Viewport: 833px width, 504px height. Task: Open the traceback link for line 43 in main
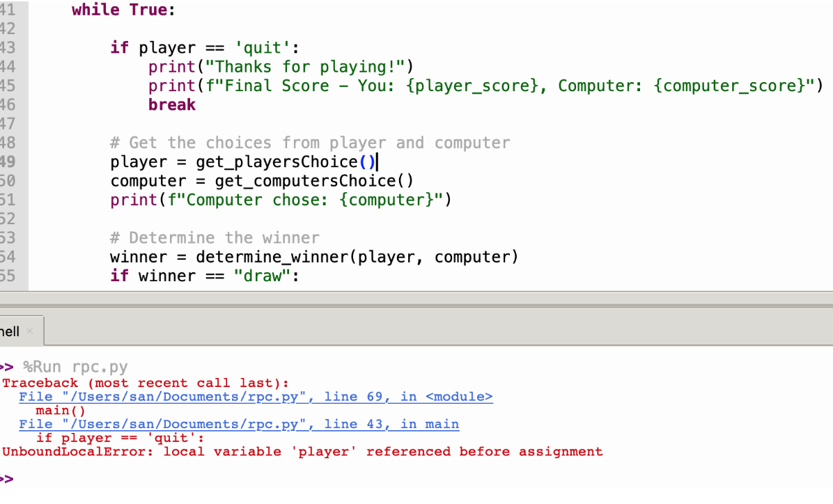[x=238, y=424]
